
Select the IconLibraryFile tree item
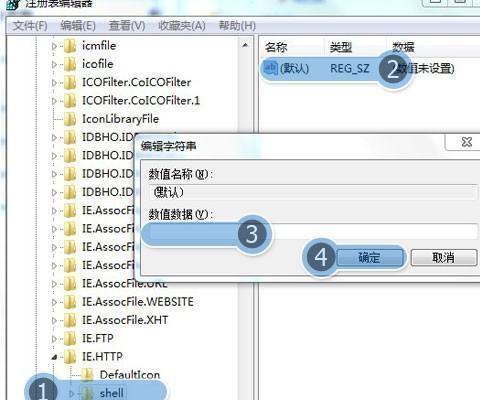pos(120,119)
